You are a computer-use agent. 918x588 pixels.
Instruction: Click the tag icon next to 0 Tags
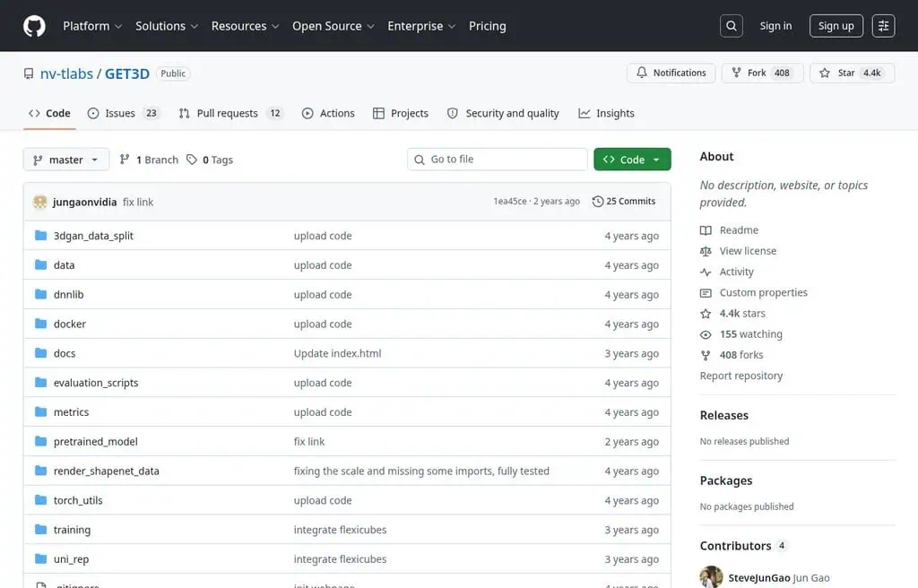click(192, 160)
